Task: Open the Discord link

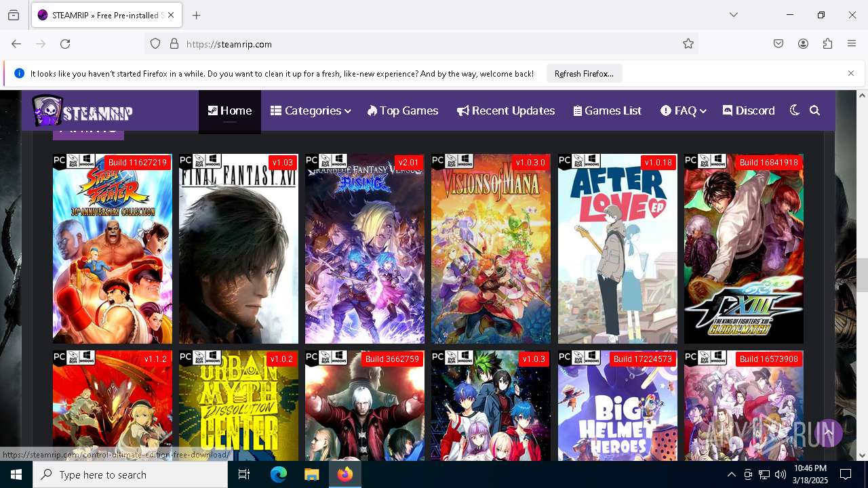Action: tap(749, 110)
